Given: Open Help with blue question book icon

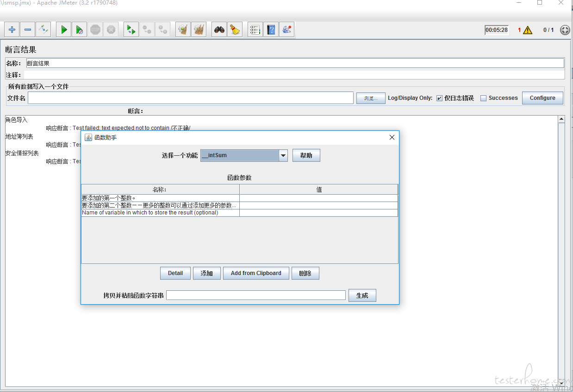Looking at the screenshot, I should 271,30.
